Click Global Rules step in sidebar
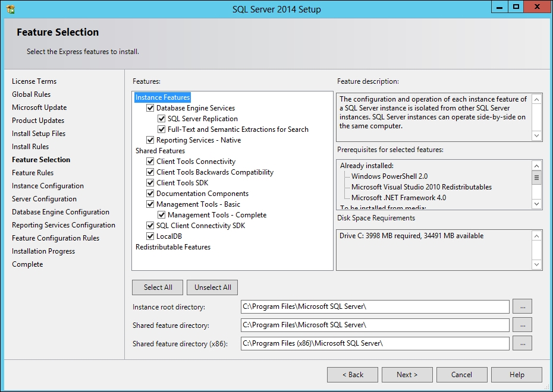This screenshot has width=553, height=392. [31, 94]
